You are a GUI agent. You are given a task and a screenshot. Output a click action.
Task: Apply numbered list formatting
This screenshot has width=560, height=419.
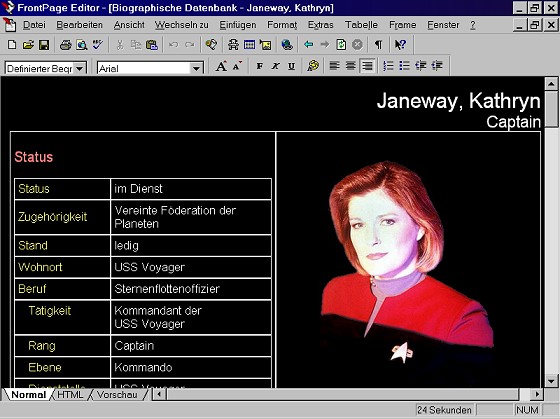click(388, 66)
